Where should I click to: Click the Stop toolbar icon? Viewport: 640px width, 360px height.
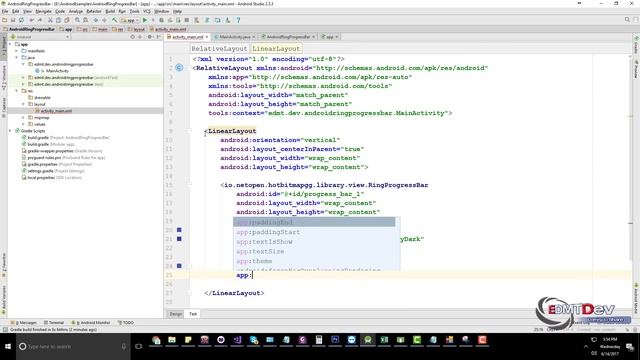[x=187, y=20]
